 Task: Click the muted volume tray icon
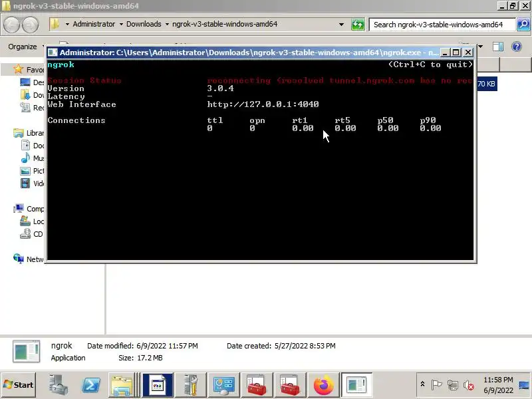(469, 385)
